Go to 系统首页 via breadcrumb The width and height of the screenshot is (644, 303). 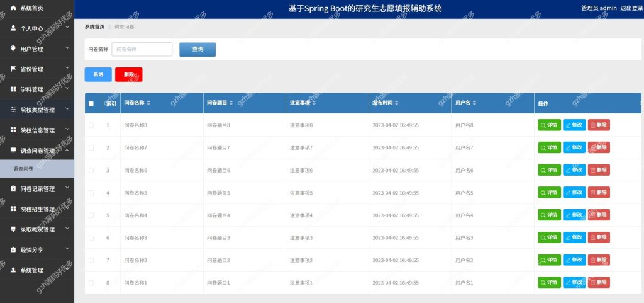pos(94,26)
